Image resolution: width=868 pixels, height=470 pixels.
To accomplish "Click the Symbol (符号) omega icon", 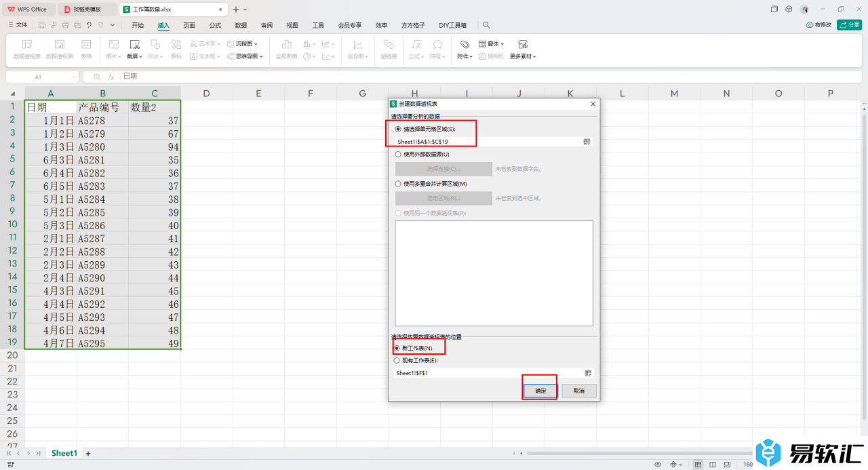I will [437, 44].
